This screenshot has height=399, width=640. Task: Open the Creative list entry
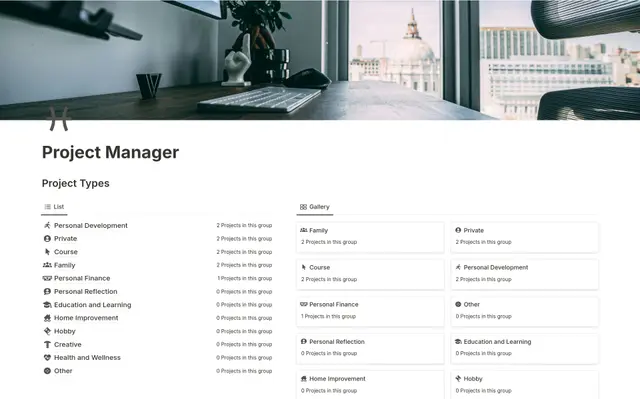click(68, 344)
